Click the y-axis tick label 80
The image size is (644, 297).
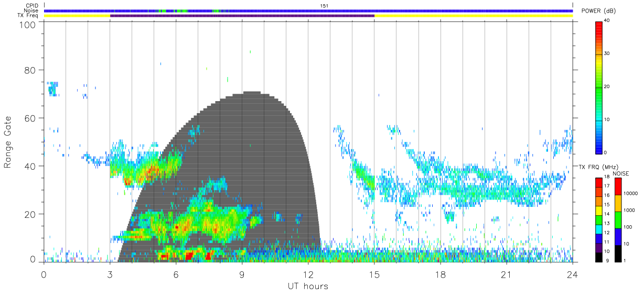click(x=30, y=71)
